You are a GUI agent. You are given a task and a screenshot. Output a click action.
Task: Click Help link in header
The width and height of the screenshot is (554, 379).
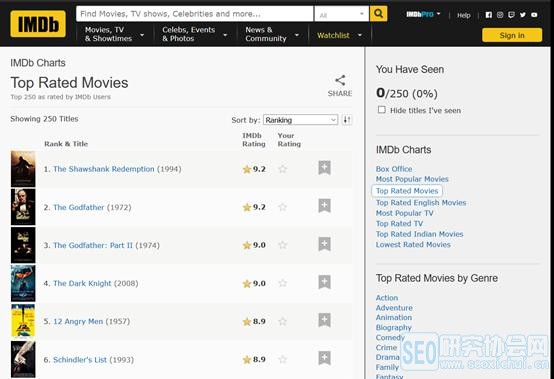(x=464, y=15)
